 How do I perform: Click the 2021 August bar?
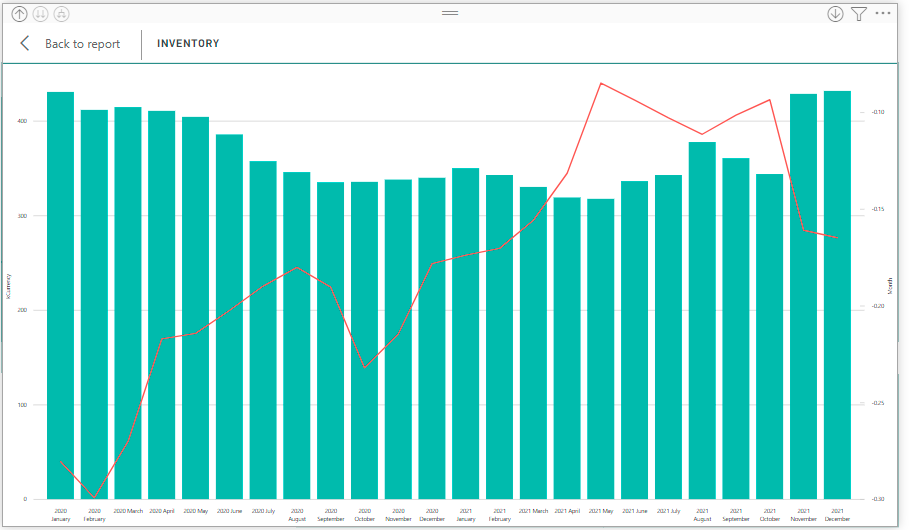[702, 320]
